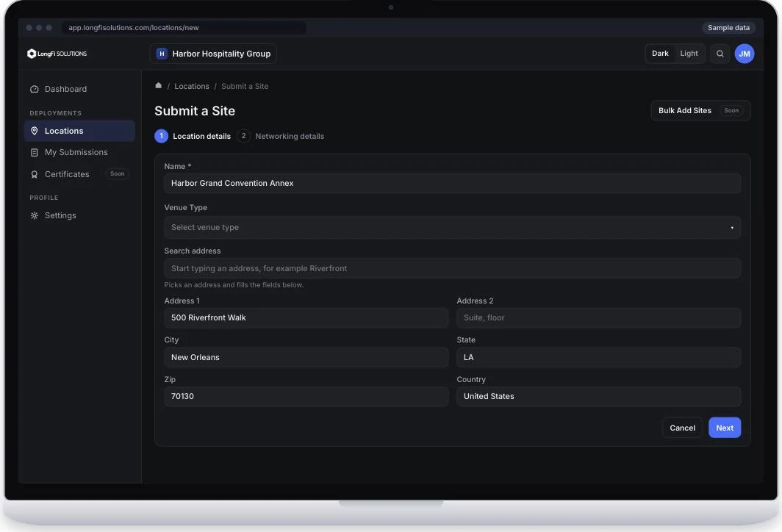Focus the Search address field
Image resolution: width=782 pixels, height=532 pixels.
452,268
